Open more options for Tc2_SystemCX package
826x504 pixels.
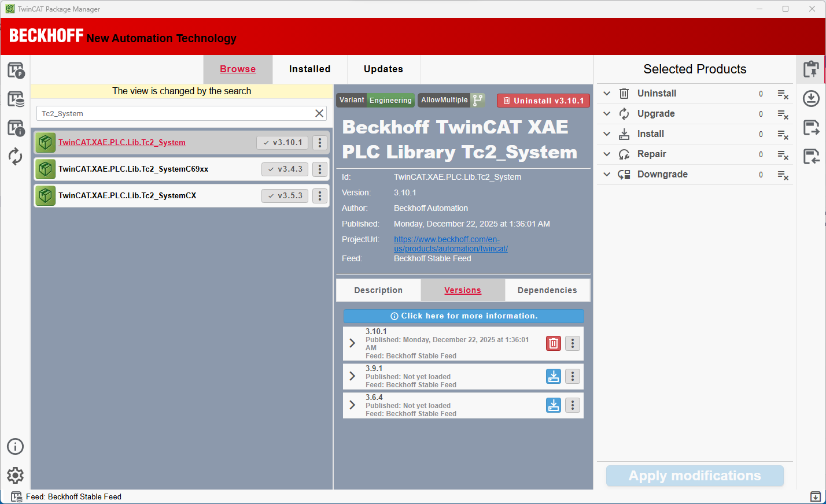point(320,195)
